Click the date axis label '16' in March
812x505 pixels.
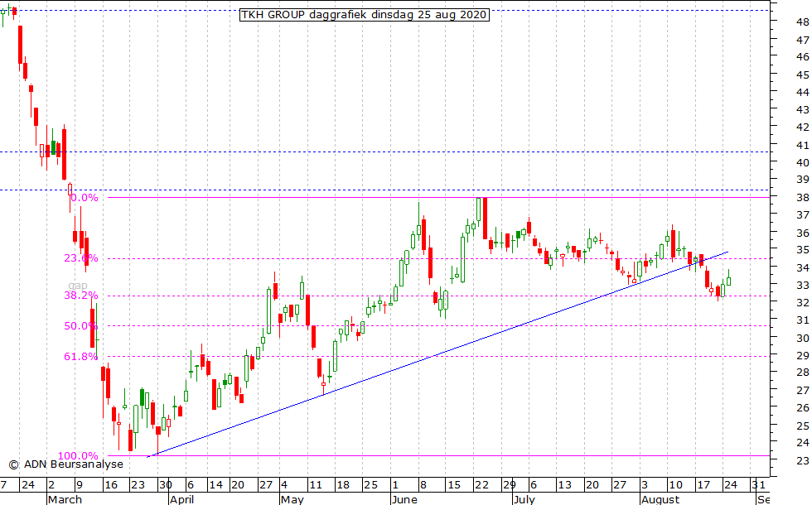coord(111,485)
